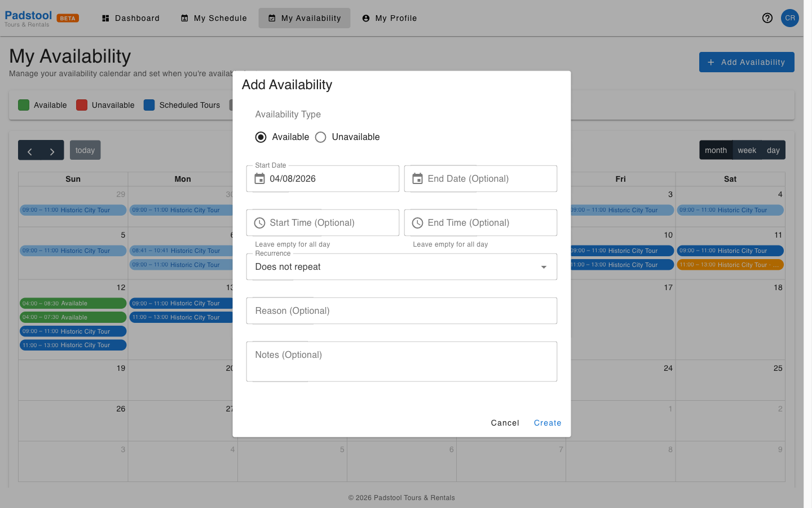Open the My Schedule tab
This screenshot has width=812, height=508.
tap(214, 18)
